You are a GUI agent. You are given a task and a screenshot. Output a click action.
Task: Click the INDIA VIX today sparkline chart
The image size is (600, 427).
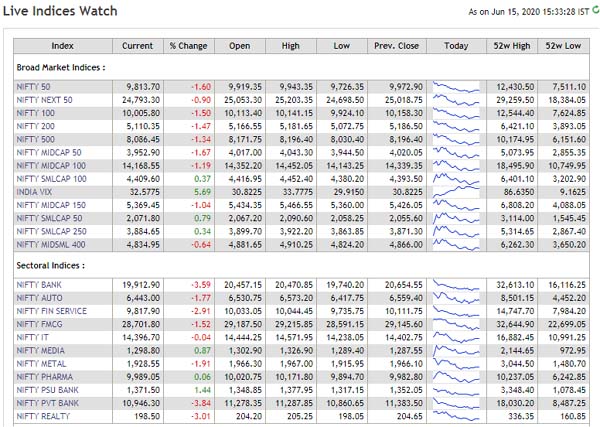coord(456,192)
